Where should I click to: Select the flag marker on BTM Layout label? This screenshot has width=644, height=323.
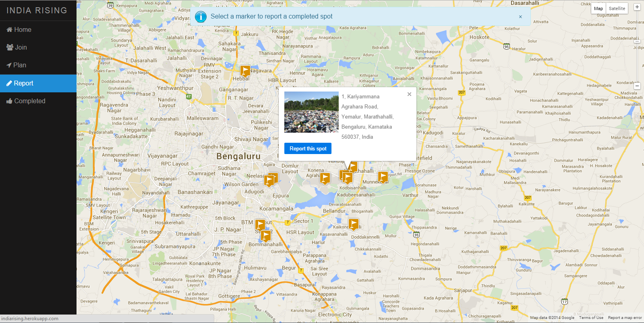click(x=260, y=225)
